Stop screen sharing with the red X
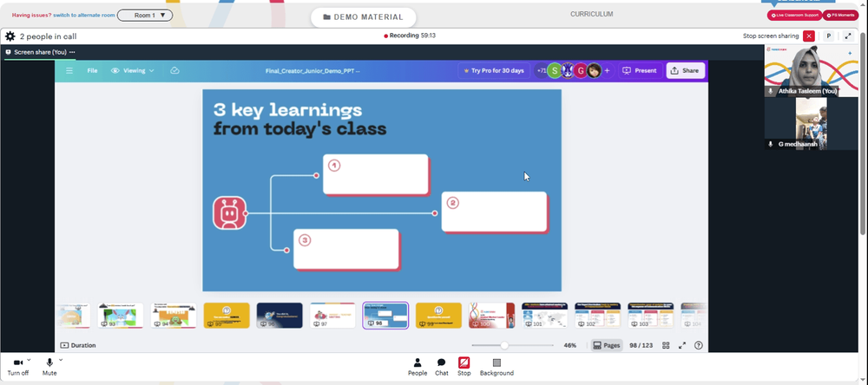This screenshot has height=385, width=868. click(x=809, y=36)
